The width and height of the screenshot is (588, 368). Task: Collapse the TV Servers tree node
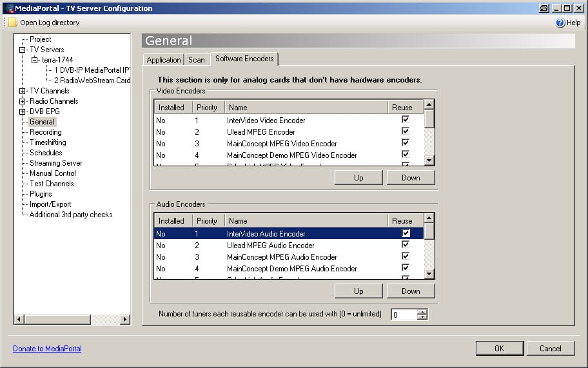tap(23, 50)
